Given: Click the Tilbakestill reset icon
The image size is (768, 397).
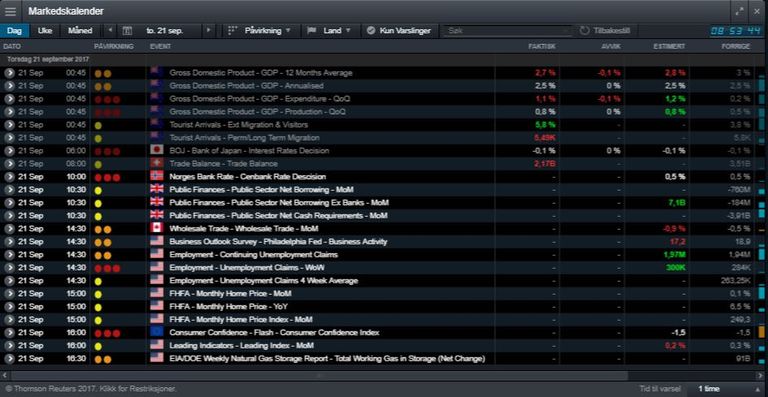Looking at the screenshot, I should point(584,31).
